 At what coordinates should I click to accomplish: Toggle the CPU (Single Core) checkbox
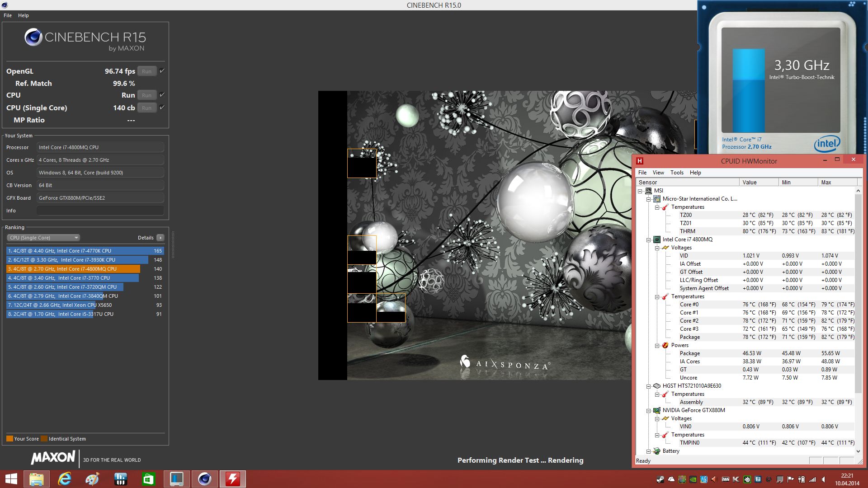(x=162, y=108)
